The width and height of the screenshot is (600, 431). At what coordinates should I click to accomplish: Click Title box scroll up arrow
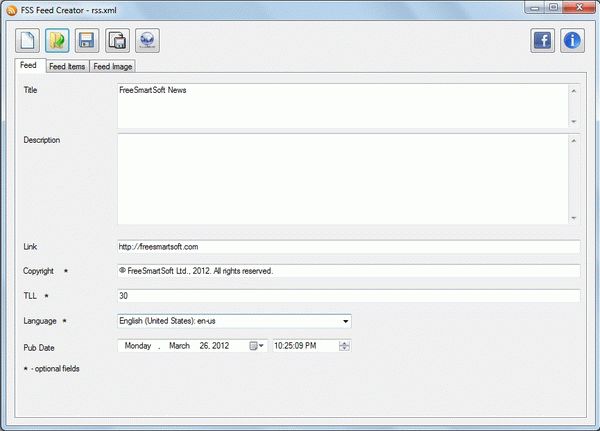click(574, 91)
